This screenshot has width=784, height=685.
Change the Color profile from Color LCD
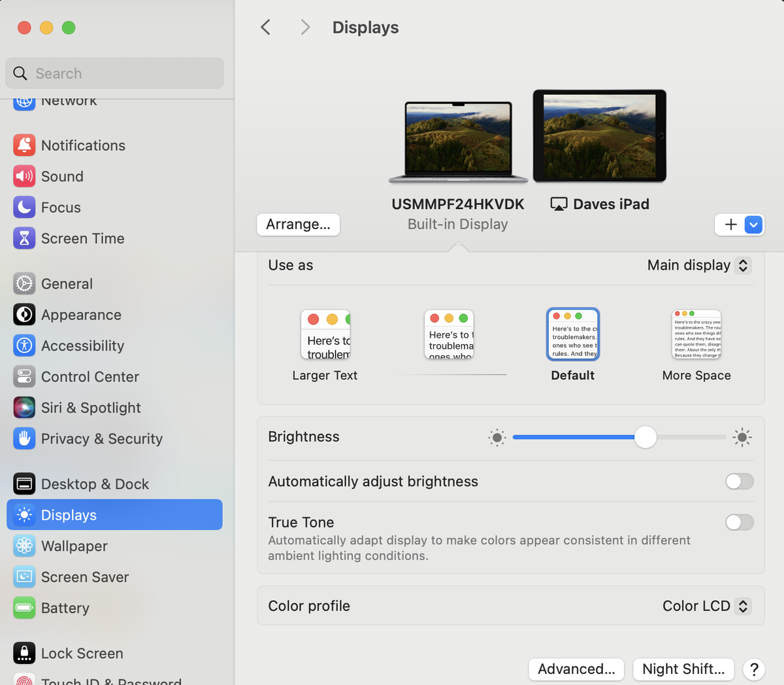click(x=706, y=606)
